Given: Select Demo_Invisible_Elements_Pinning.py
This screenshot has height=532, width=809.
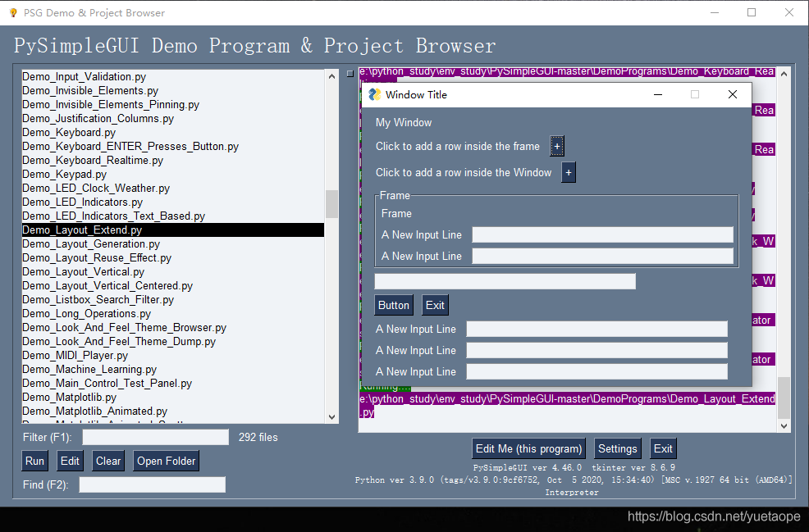Looking at the screenshot, I should coord(173,104).
